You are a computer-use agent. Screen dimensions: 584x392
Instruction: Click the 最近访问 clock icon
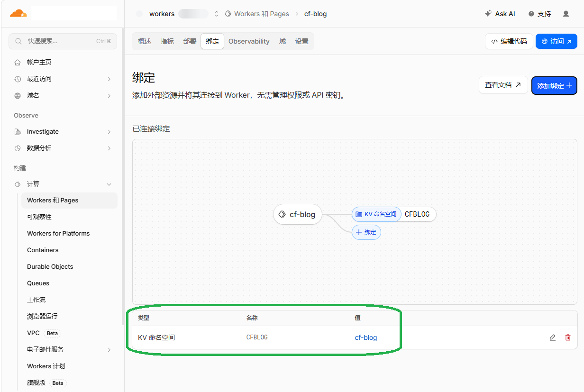pyautogui.click(x=18, y=79)
